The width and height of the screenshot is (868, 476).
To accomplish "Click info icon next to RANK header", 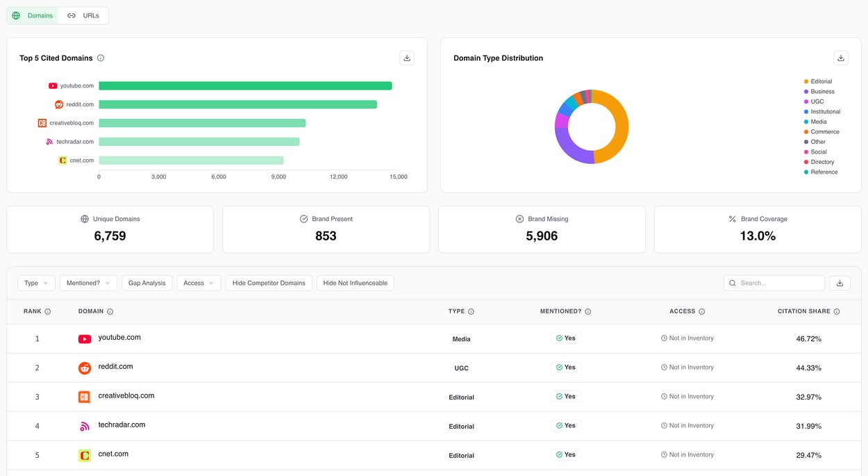I will click(48, 312).
